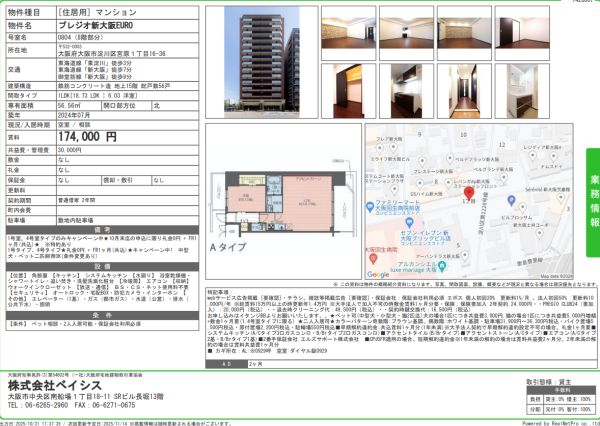Click the grey pin for アーバンテラス新大阪
Image resolution: width=600 pixels, height=426 pixels.
tap(465, 255)
